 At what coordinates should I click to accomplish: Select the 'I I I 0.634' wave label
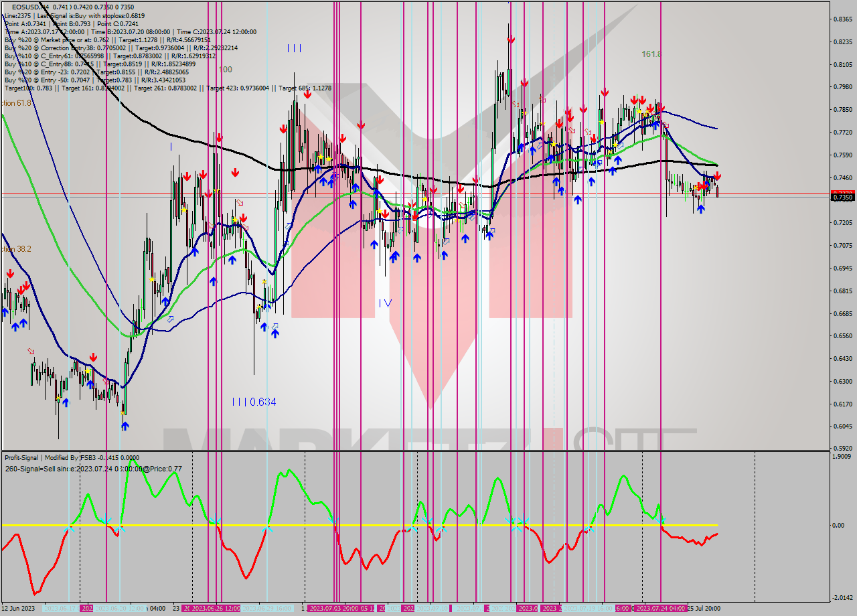[x=254, y=402]
